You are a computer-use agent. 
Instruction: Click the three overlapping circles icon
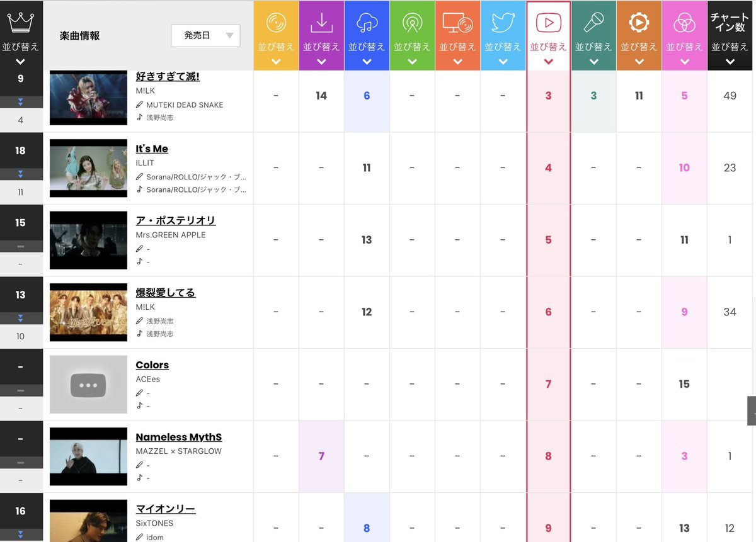point(684,23)
